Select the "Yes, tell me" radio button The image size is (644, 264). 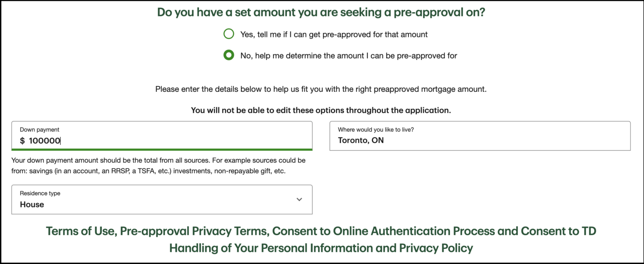pyautogui.click(x=229, y=34)
